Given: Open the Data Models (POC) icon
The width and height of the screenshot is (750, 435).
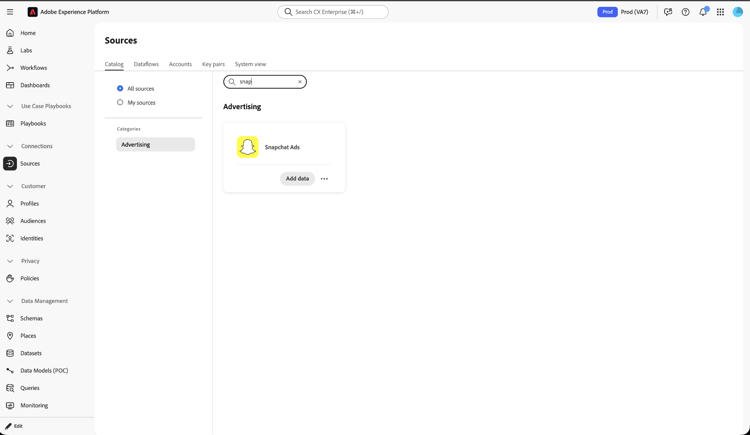Looking at the screenshot, I should 10,370.
